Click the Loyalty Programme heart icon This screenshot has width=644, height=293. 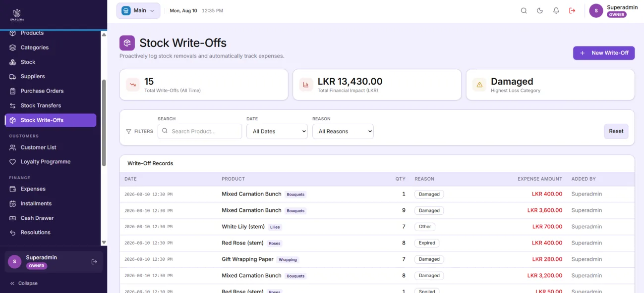click(13, 162)
